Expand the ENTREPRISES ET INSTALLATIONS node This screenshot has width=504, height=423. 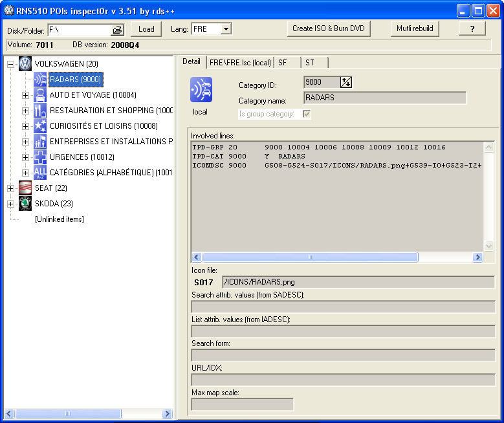click(26, 142)
